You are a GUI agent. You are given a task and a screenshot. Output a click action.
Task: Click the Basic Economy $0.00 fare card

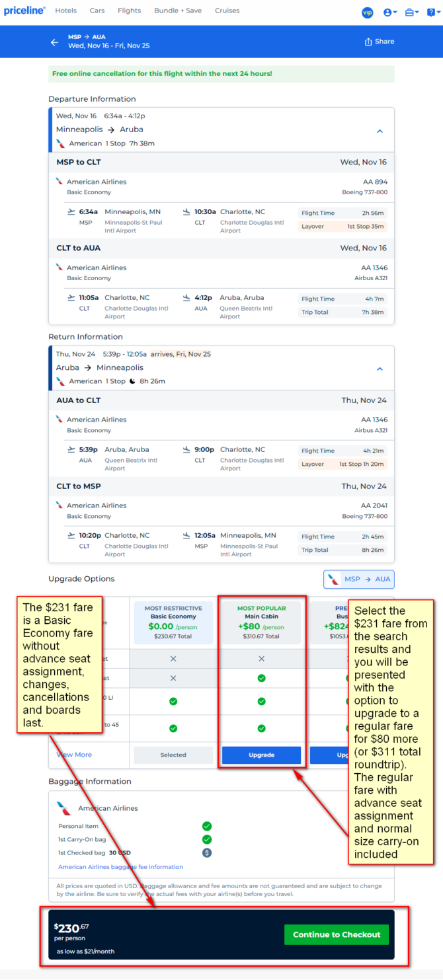(173, 622)
